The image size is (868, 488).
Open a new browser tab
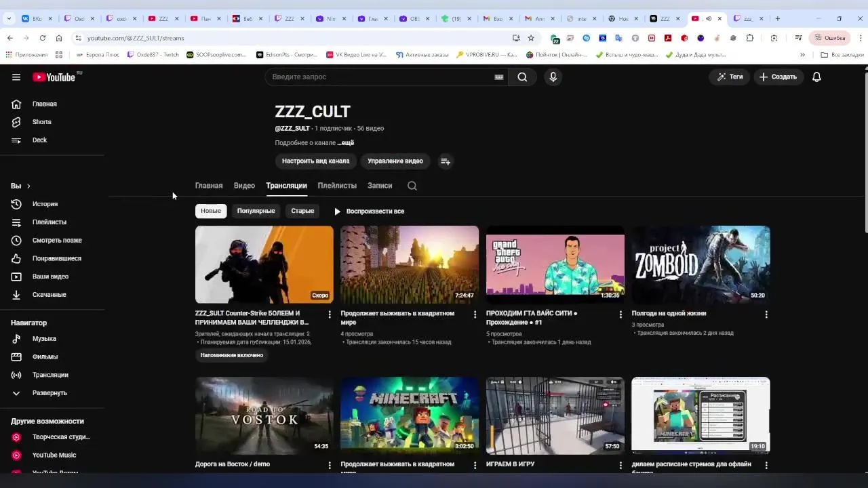point(778,18)
